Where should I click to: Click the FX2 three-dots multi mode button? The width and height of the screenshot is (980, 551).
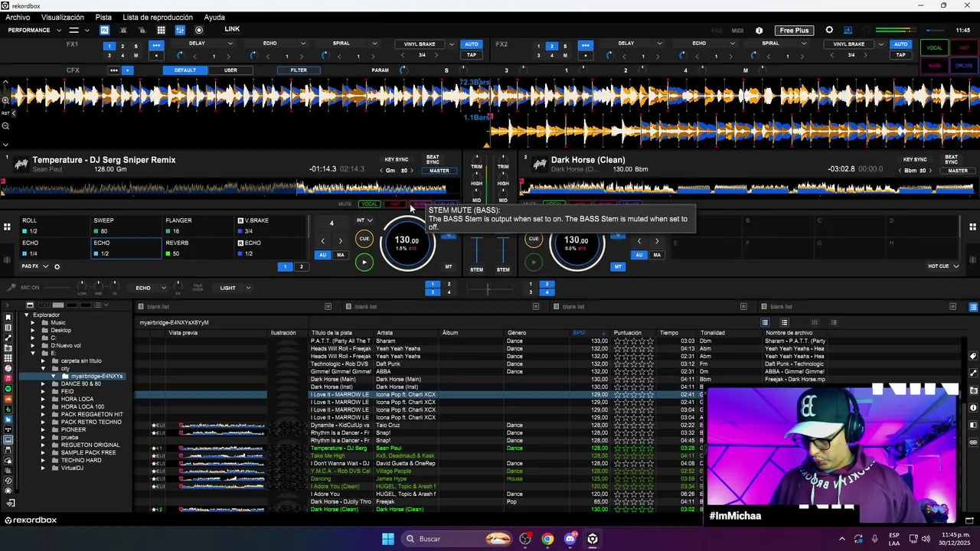click(586, 45)
